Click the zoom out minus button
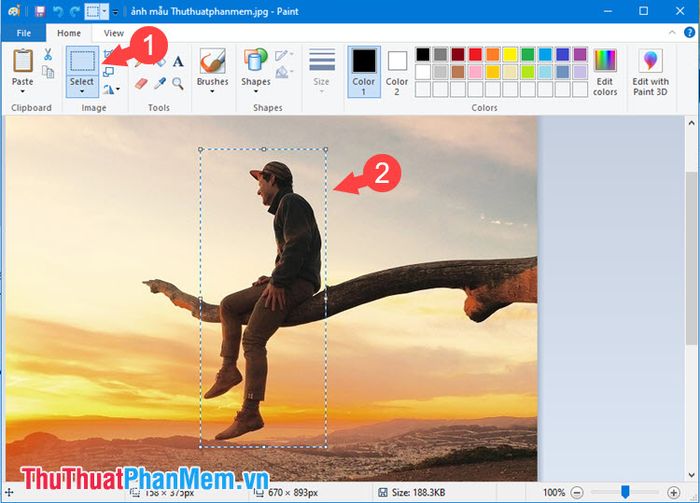The image size is (700, 503). click(577, 493)
